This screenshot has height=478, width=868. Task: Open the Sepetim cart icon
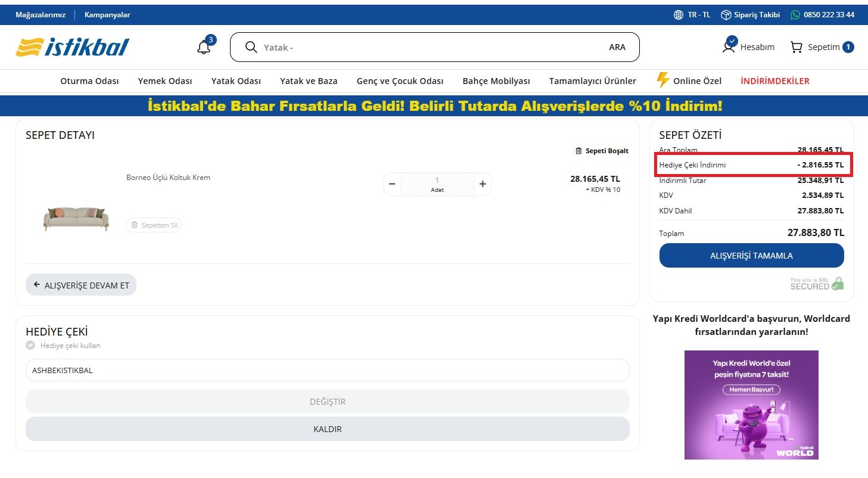tap(797, 47)
